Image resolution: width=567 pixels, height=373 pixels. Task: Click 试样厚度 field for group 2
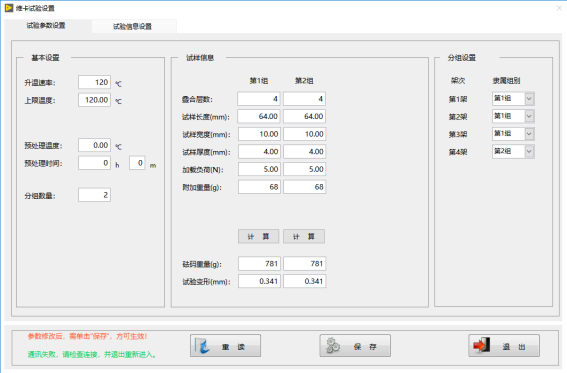pos(304,151)
